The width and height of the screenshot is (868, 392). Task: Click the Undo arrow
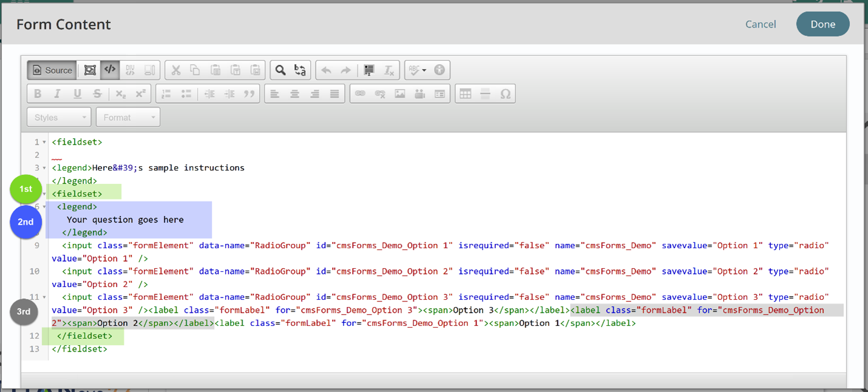coord(326,70)
